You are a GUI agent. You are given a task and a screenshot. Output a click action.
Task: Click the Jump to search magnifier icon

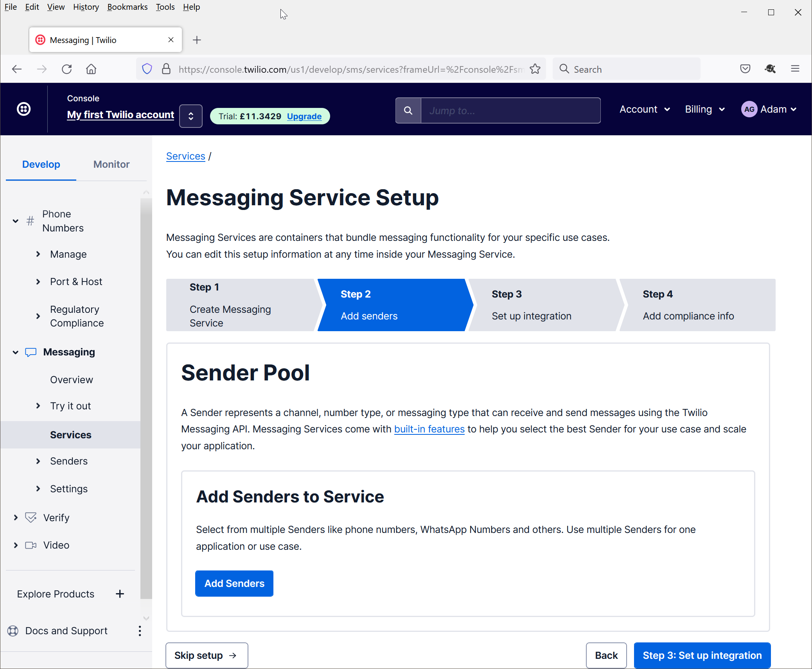tap(408, 111)
